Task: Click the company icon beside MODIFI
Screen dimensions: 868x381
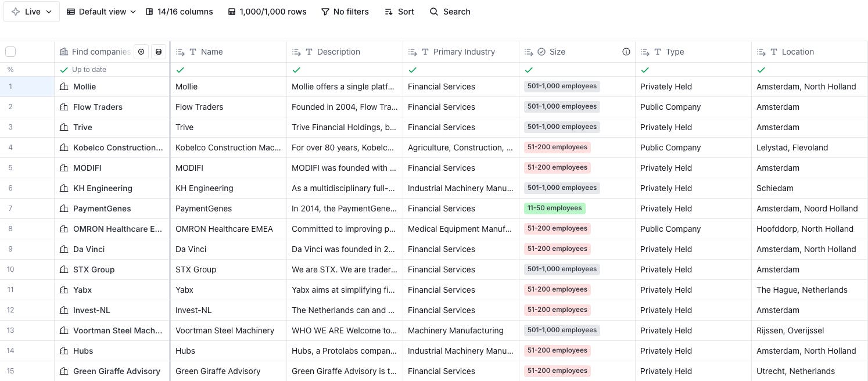Action: [x=64, y=168]
